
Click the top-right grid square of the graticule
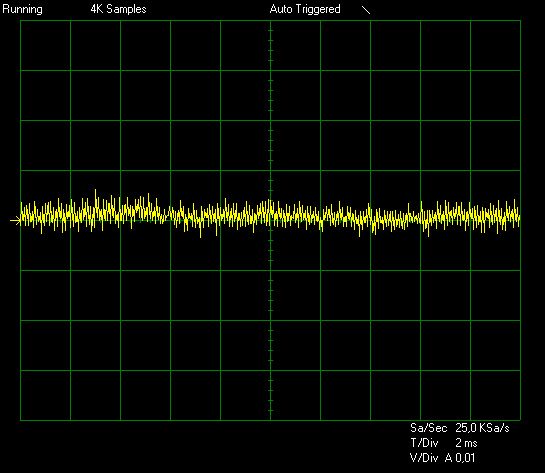click(495, 46)
